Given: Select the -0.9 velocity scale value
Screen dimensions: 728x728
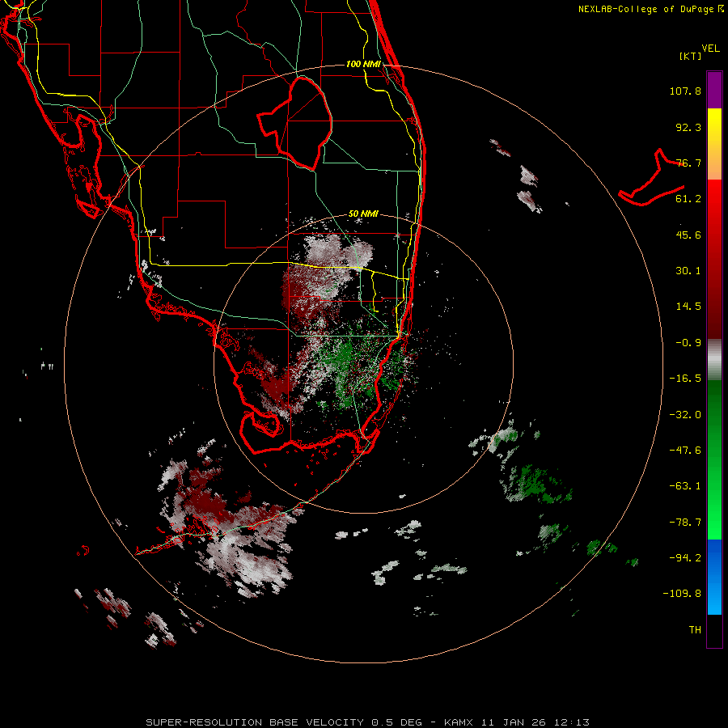Looking at the screenshot, I should (688, 343).
